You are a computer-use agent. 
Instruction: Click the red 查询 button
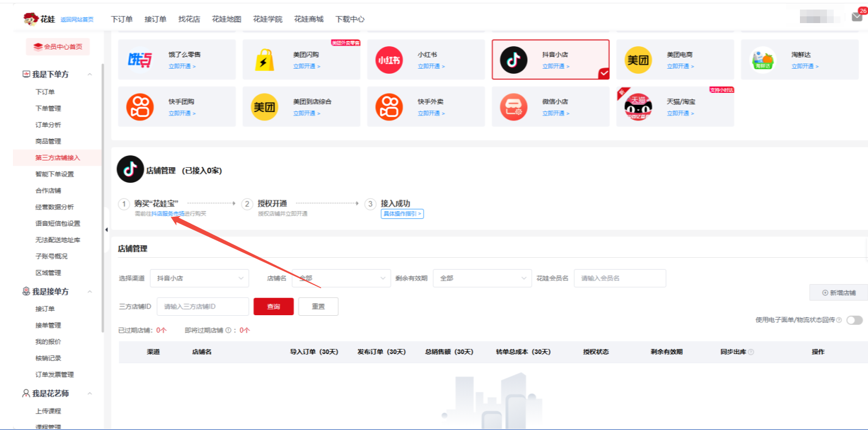point(273,307)
